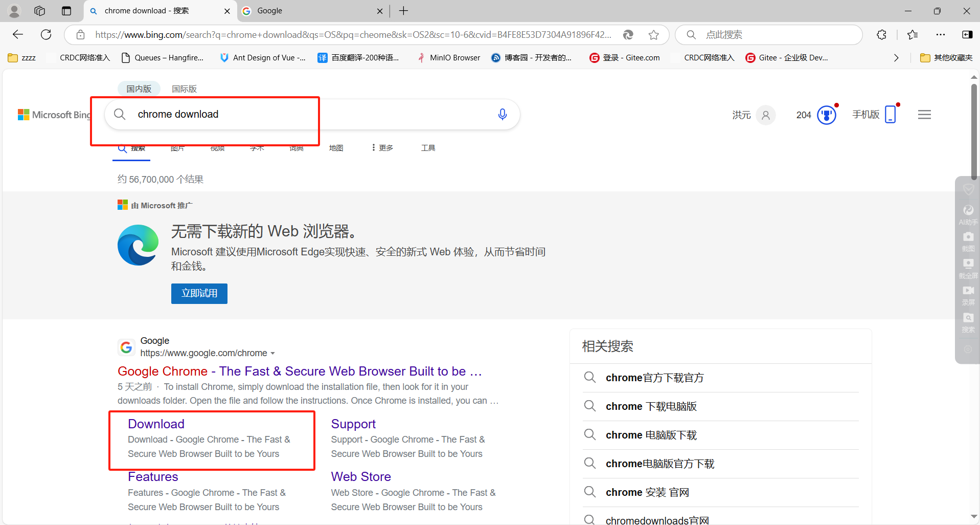The height and width of the screenshot is (525, 980).
Task: Open the Web Store sublink
Action: click(361, 476)
